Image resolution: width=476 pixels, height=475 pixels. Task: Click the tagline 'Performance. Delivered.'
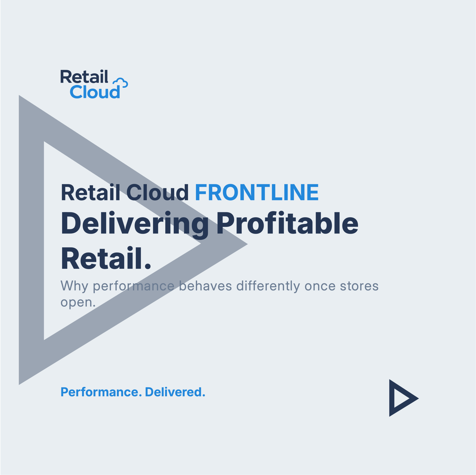tap(133, 392)
